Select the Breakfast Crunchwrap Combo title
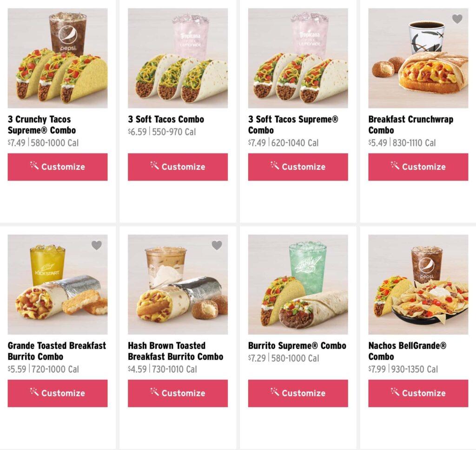 click(x=411, y=125)
